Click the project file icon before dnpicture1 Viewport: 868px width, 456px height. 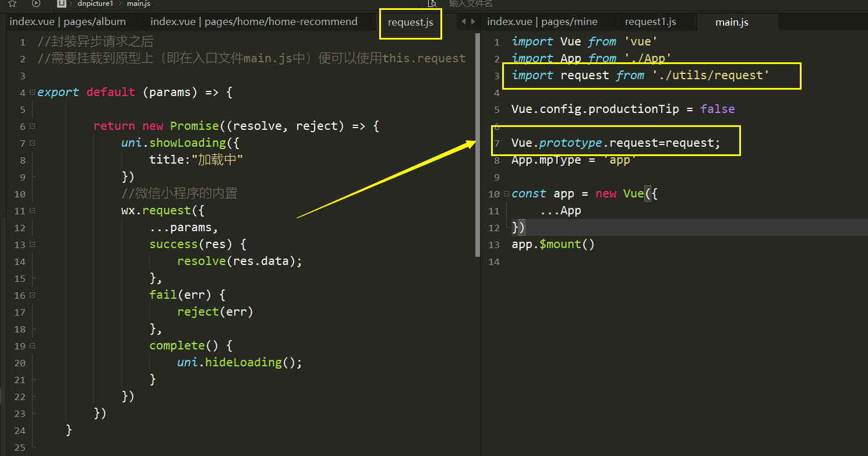[61, 3]
